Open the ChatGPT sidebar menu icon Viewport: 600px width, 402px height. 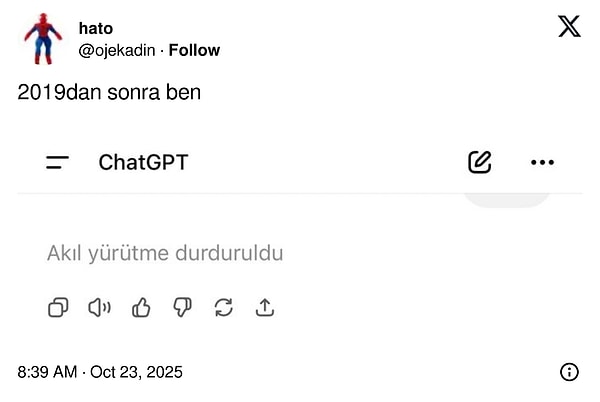pyautogui.click(x=58, y=162)
